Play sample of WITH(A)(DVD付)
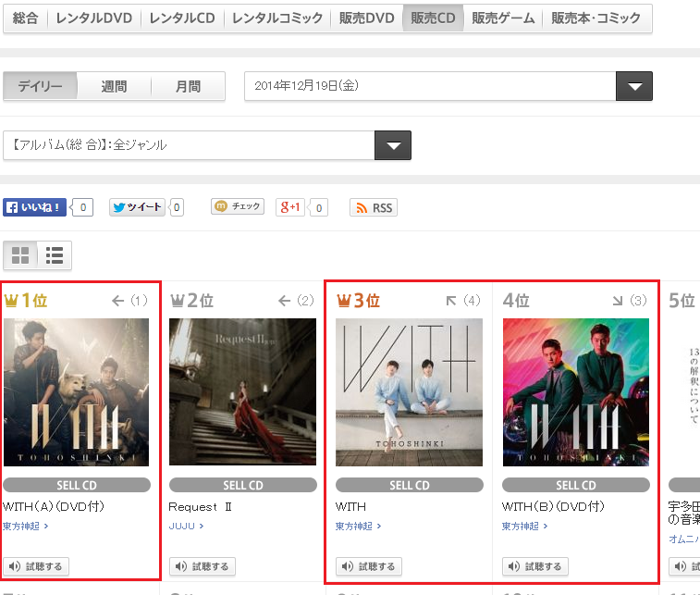 point(37,566)
